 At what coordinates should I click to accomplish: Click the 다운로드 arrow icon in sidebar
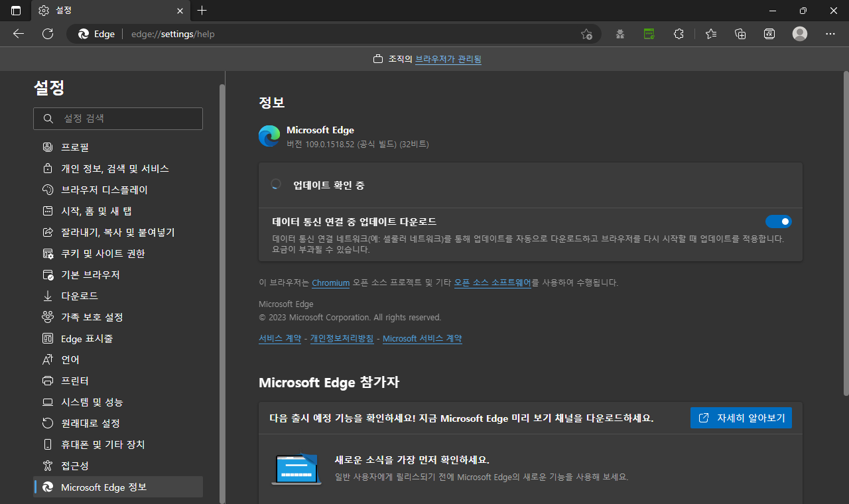tap(48, 296)
